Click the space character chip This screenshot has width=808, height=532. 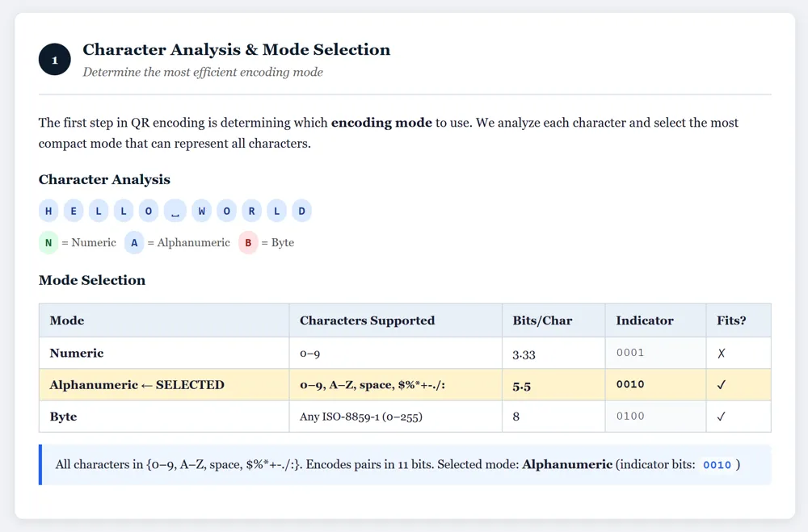[175, 212]
